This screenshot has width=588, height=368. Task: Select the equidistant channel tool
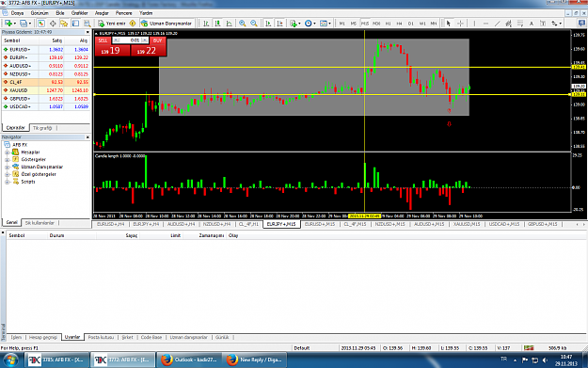[508, 24]
